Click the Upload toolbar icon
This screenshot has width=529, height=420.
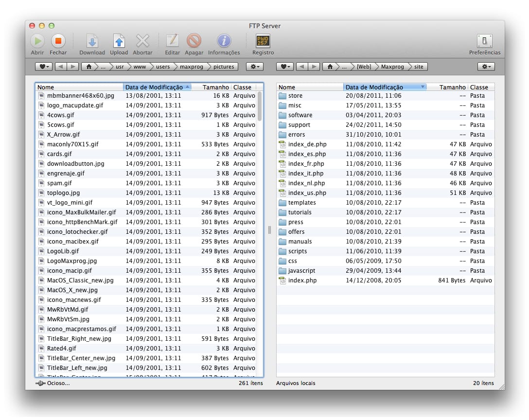[119, 41]
